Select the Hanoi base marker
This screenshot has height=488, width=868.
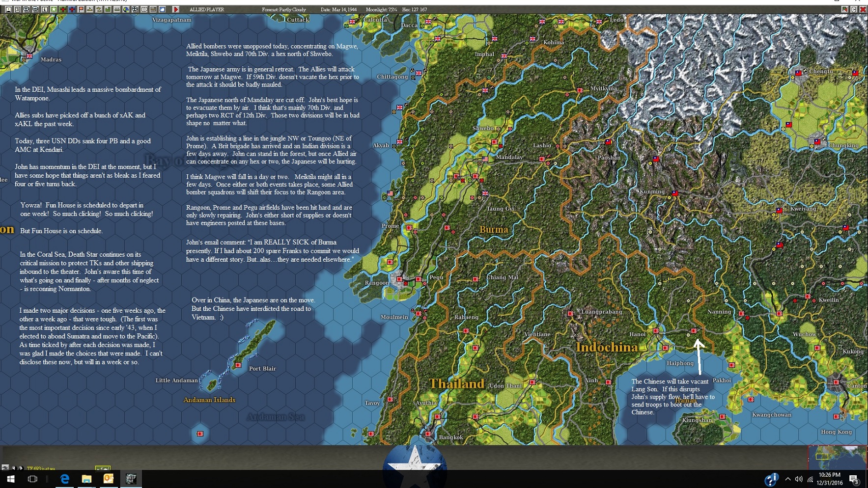pos(656,331)
